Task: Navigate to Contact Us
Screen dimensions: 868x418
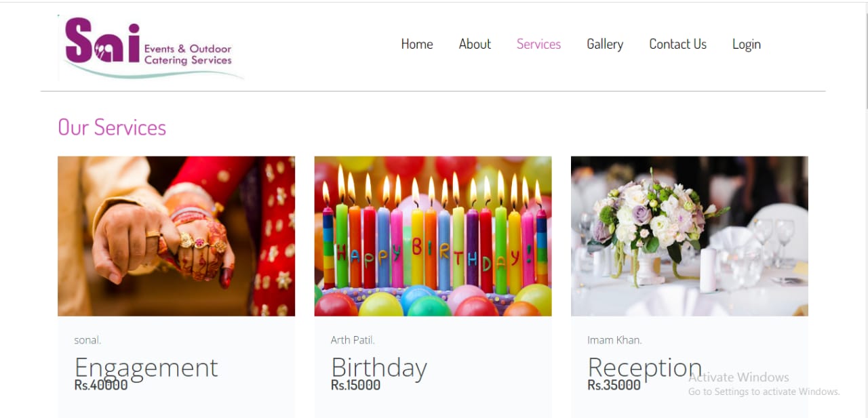Action: pos(677,44)
